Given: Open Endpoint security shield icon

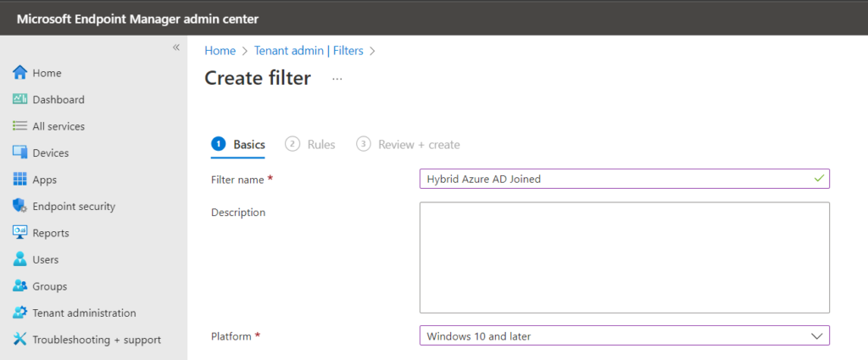Looking at the screenshot, I should coord(20,206).
